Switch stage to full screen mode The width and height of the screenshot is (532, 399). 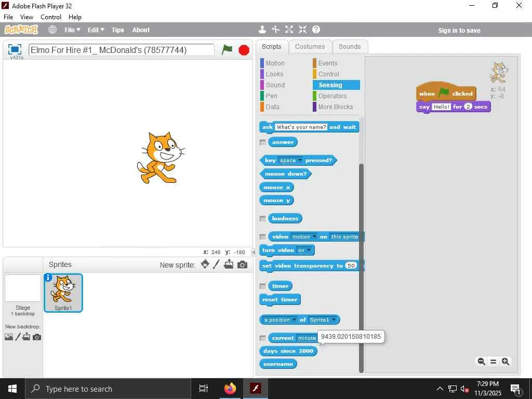15,49
